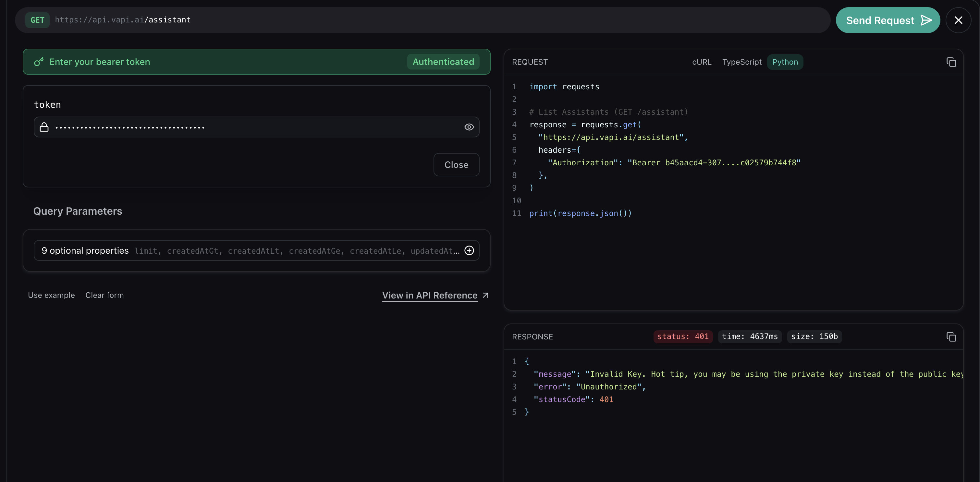This screenshot has width=980, height=482.
Task: Close the API playground with X
Action: (958, 20)
